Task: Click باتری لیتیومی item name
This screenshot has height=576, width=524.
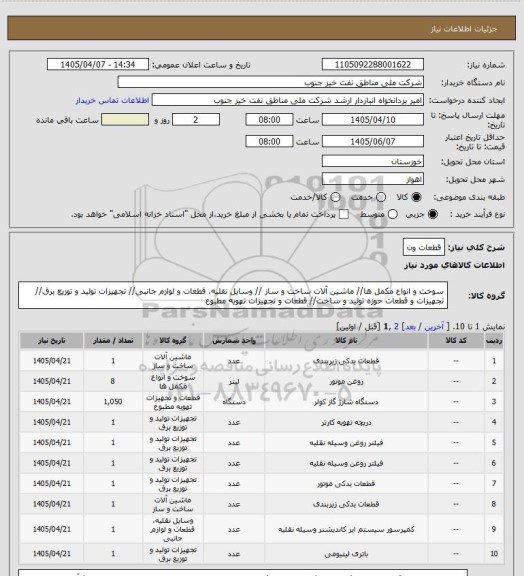Action: (x=346, y=554)
